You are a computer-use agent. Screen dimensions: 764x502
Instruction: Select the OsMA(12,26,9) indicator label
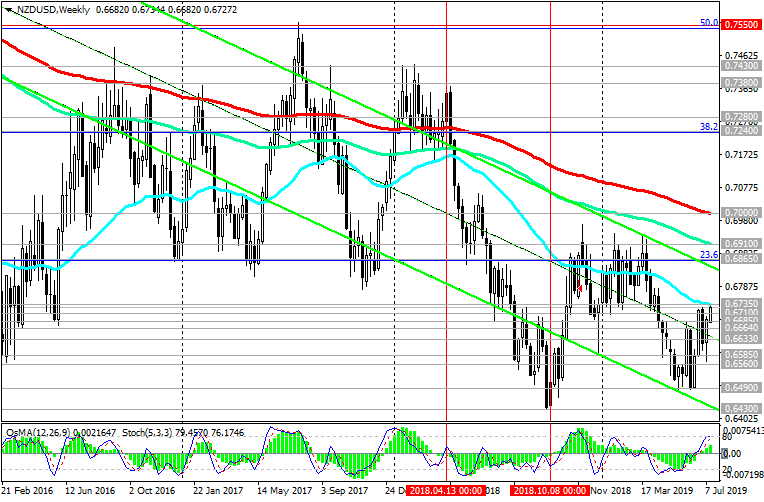coord(38,432)
